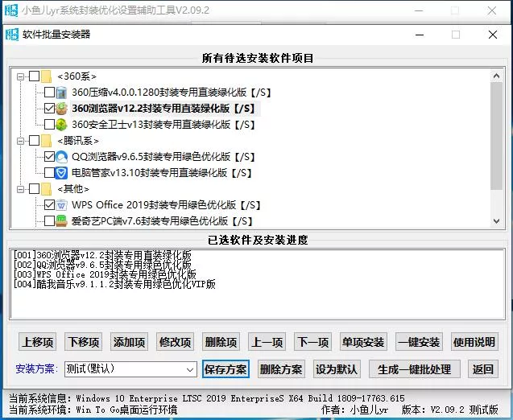The width and height of the screenshot is (513, 420).
Task: Click the <腾讯系> folder icon
Action: point(47,141)
